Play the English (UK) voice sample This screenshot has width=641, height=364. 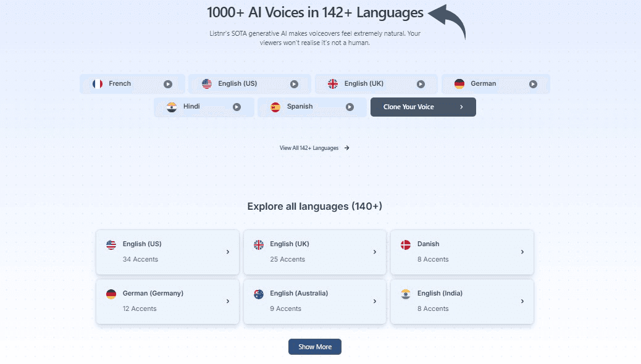point(421,84)
